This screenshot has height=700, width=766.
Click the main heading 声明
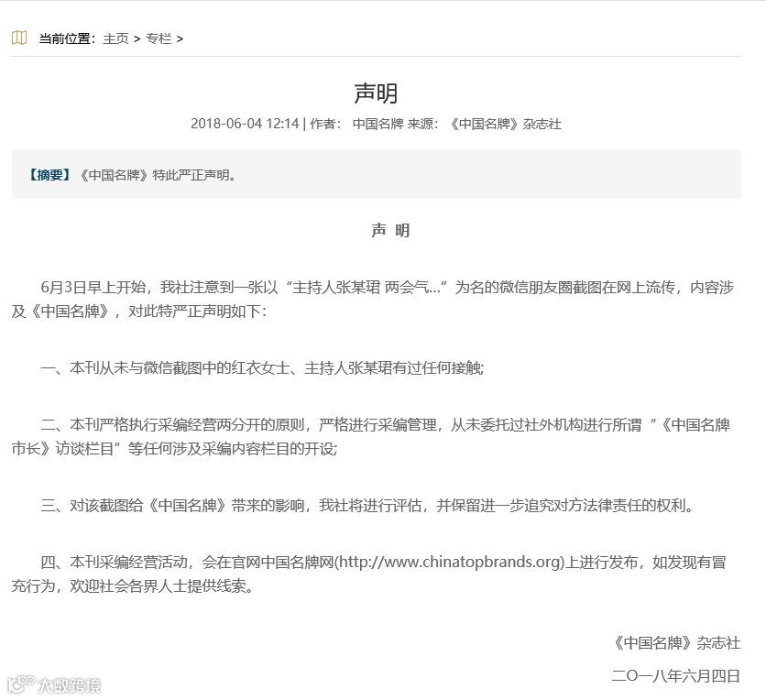(x=376, y=93)
